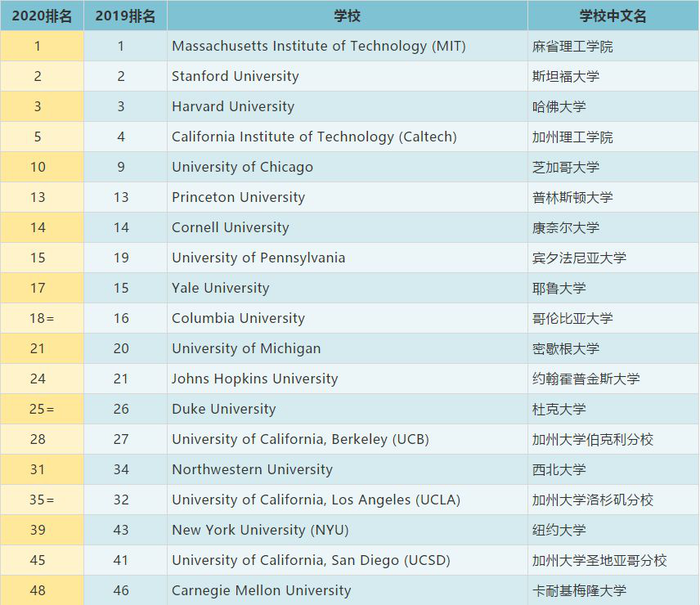700x605 pixels.
Task: Select Princeton University cell
Action: 348,197
